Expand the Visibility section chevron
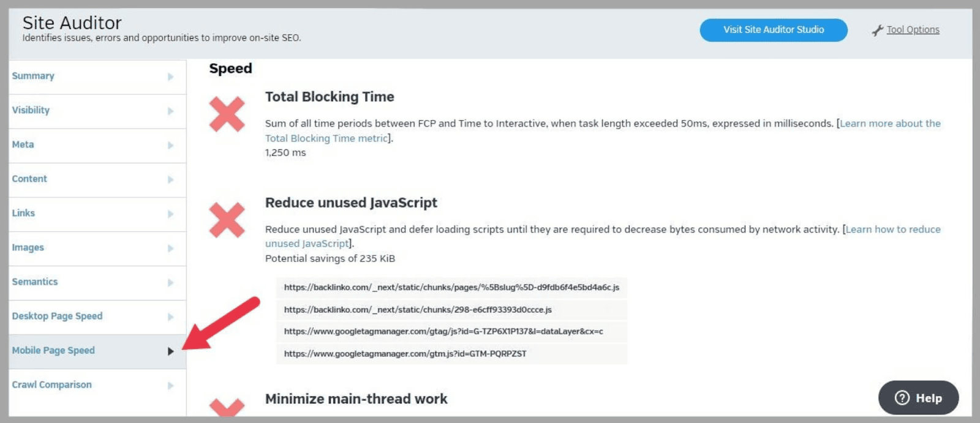 170,111
